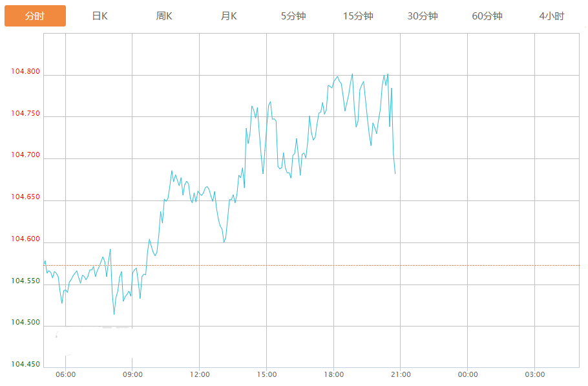588x386 pixels.
Task: Open the 周K chart tab
Action: click(x=164, y=16)
